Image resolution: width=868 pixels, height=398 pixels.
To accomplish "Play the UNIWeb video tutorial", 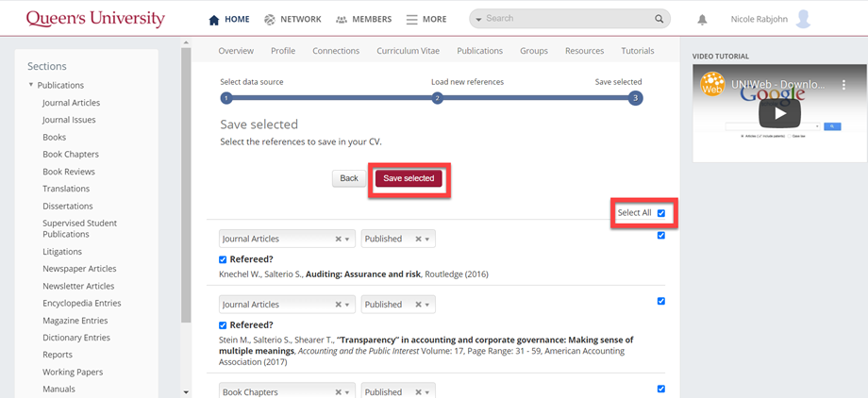I will tap(780, 113).
